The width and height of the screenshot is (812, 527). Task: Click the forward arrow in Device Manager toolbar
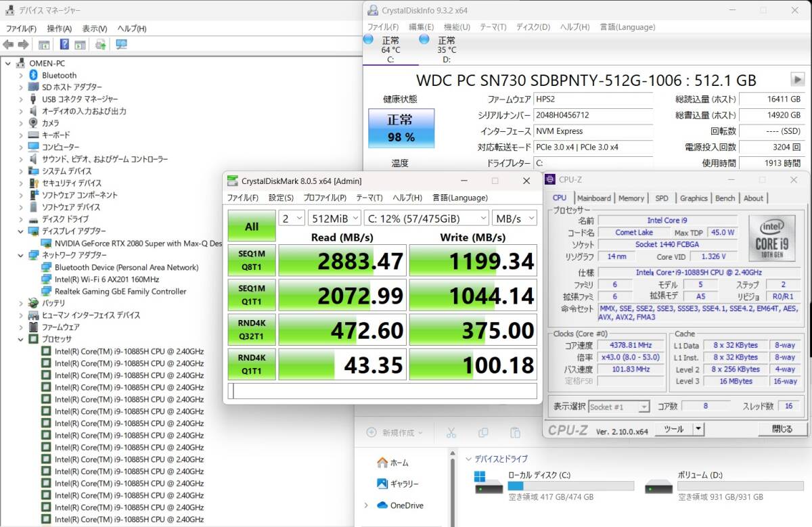[x=23, y=45]
